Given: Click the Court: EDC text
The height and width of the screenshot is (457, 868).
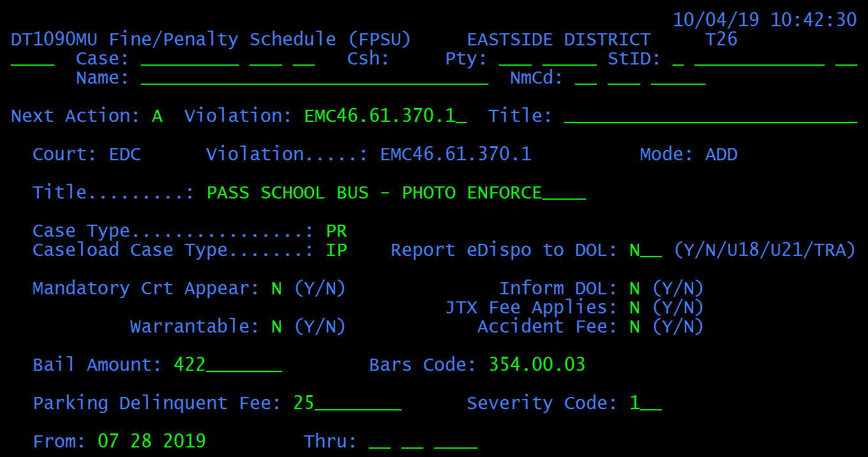Looking at the screenshot, I should point(87,154).
